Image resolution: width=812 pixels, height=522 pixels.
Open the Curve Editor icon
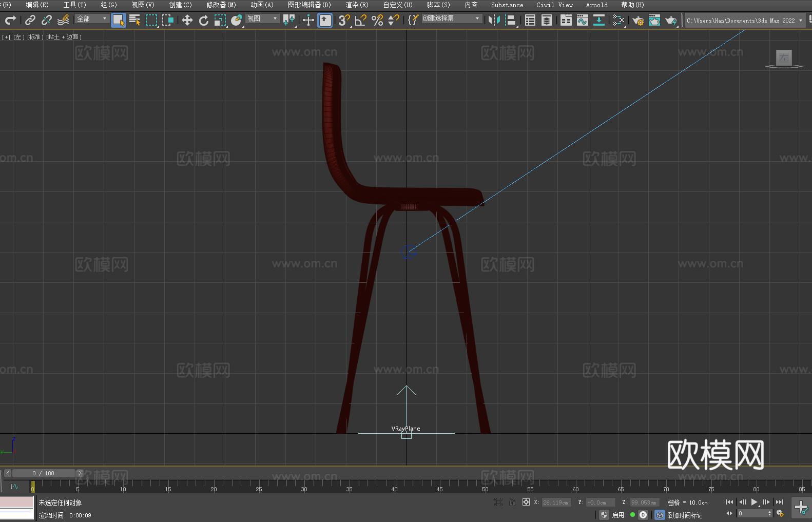[x=583, y=20]
